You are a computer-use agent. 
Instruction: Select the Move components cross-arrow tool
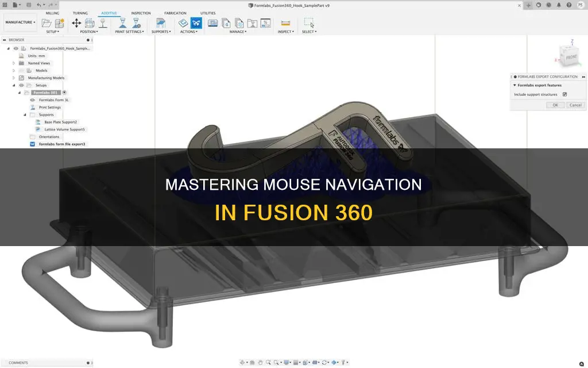pyautogui.click(x=76, y=23)
